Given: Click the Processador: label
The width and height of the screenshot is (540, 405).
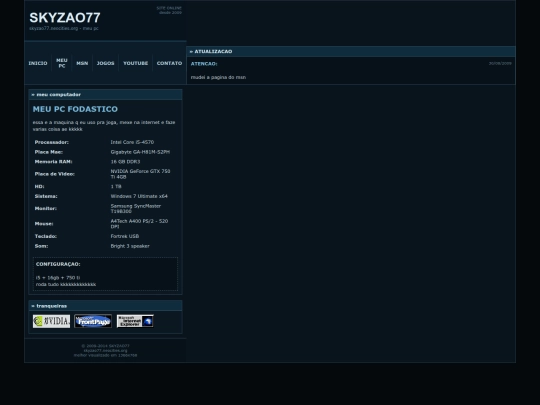Looking at the screenshot, I should (51, 142).
